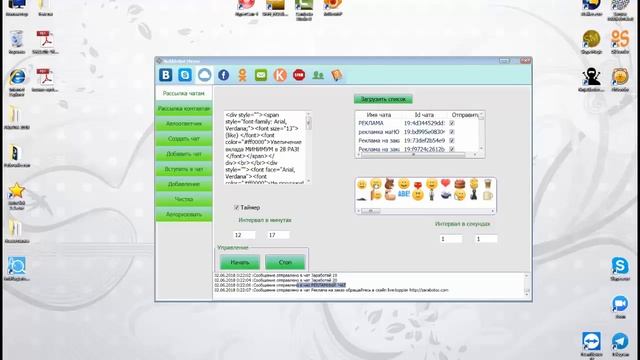640x360 pixels.
Task: Click the Стоп button
Action: (285, 262)
